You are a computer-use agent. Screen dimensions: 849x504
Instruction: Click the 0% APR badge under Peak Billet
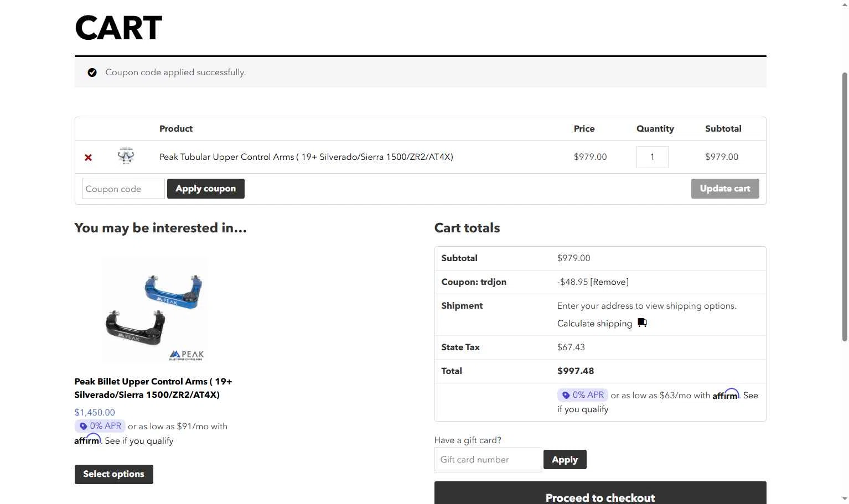(100, 426)
